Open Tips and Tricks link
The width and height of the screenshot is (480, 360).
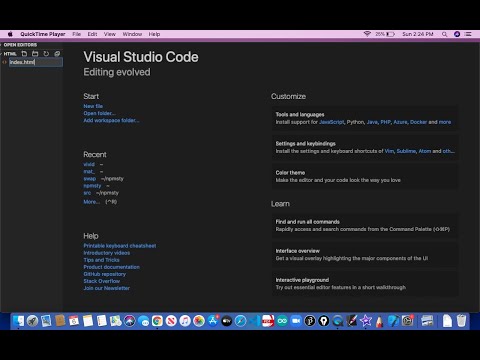pos(101,260)
